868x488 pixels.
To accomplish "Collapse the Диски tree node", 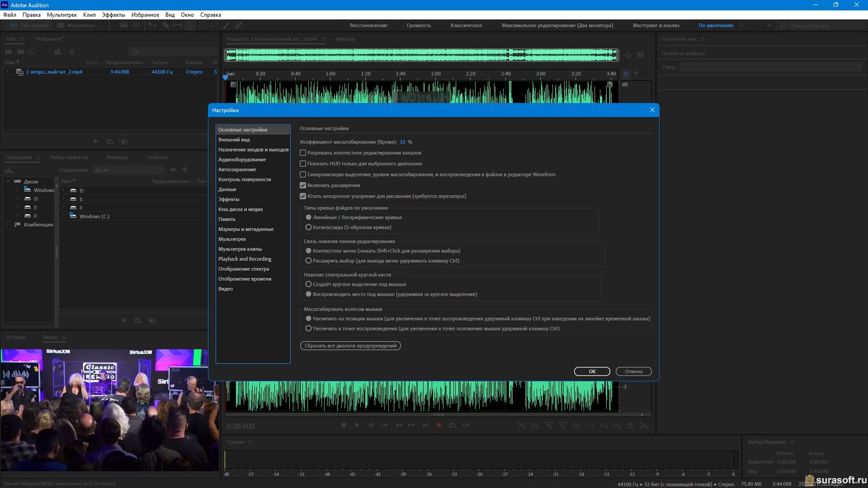I will [8, 181].
